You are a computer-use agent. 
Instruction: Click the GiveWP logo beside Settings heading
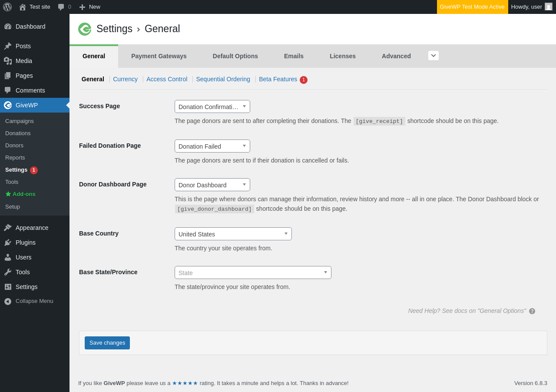[x=85, y=29]
